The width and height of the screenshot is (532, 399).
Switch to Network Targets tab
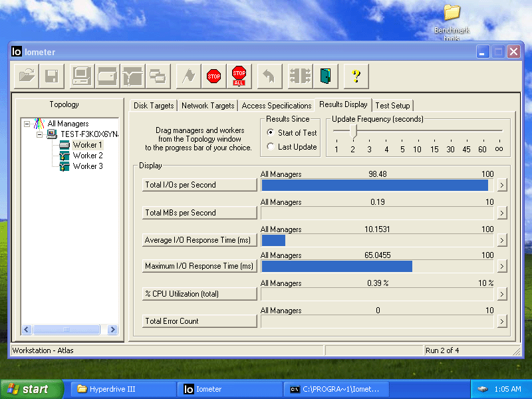[207, 106]
